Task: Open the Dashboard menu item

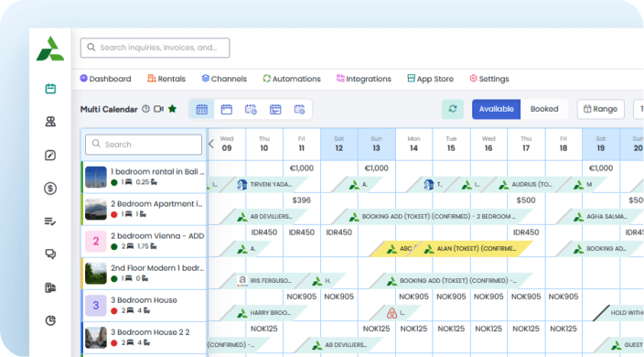Action: (x=105, y=79)
